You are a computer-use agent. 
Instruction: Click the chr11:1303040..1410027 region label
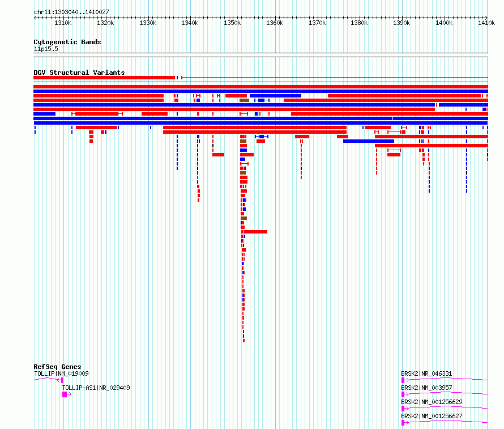tap(71, 12)
